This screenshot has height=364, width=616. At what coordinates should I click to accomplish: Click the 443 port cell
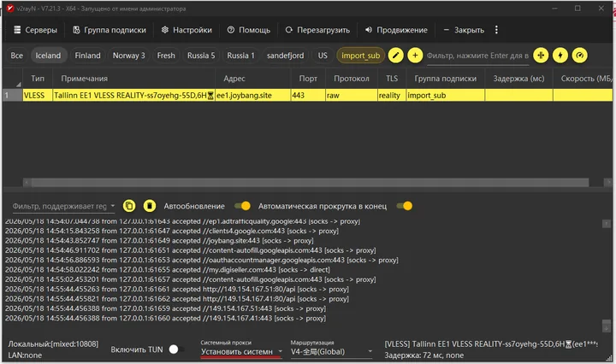[x=308, y=96]
